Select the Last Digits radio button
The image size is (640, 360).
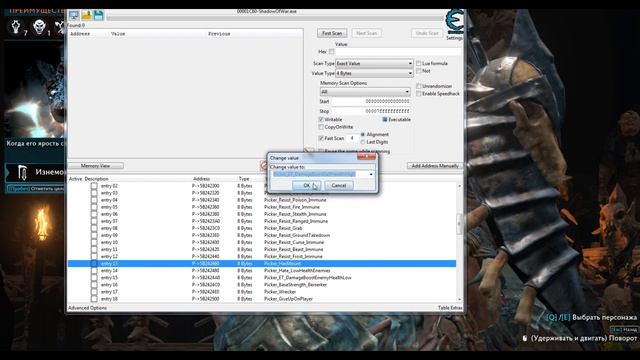coord(363,142)
